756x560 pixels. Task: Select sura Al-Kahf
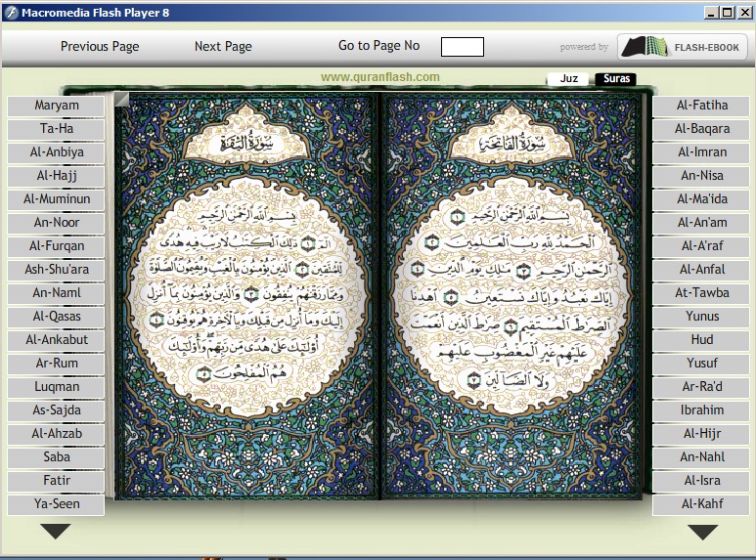(701, 504)
